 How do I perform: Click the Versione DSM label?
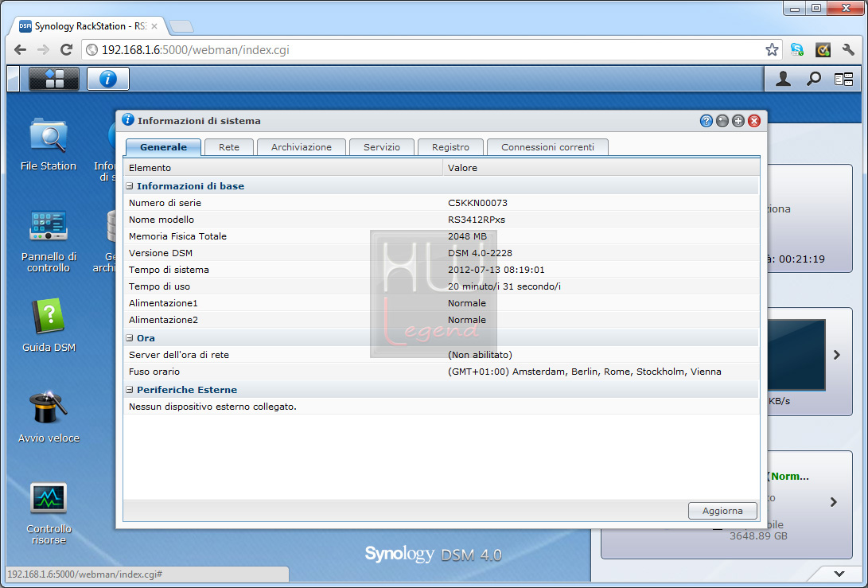pyautogui.click(x=161, y=253)
